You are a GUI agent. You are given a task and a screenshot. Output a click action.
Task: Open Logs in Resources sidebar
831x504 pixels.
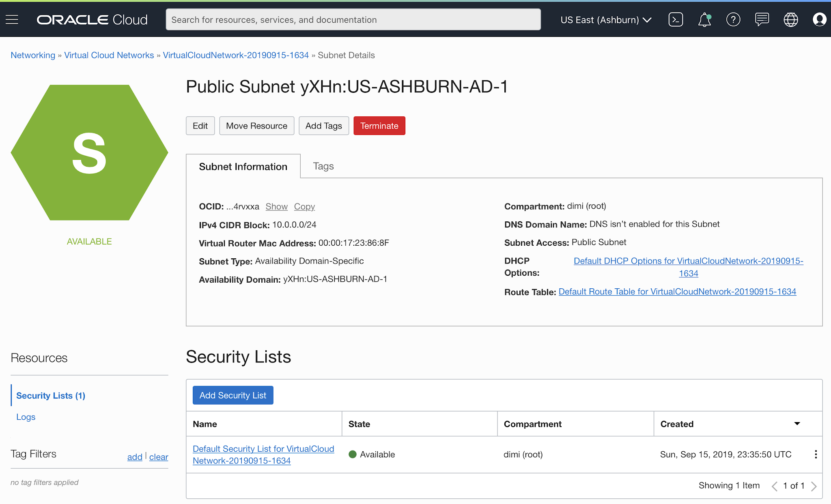click(26, 417)
